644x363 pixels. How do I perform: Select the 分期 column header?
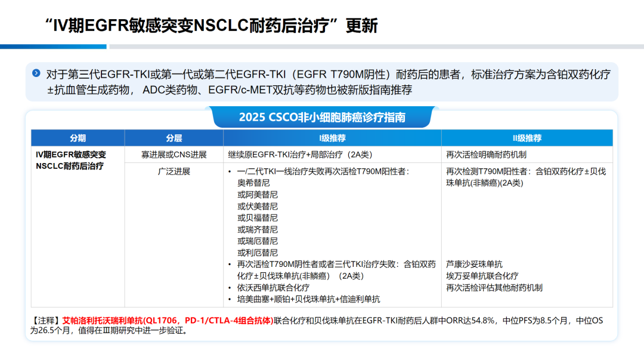tap(78, 138)
